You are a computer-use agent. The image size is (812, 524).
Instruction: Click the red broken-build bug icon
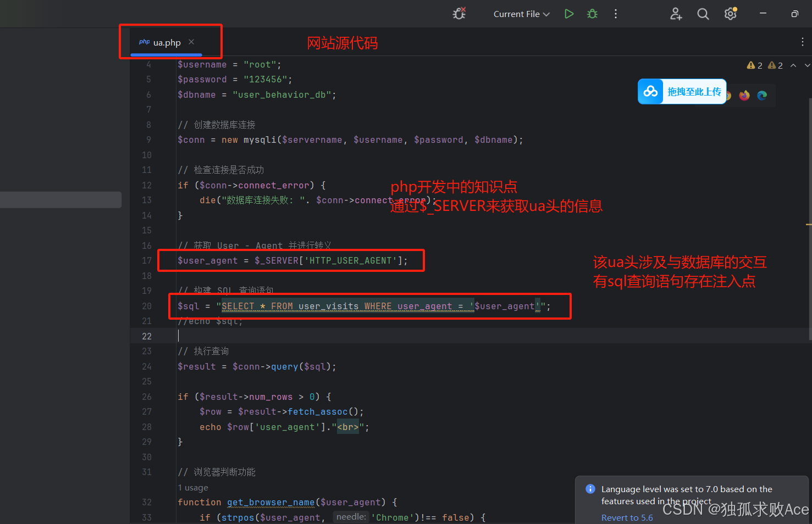(x=459, y=14)
